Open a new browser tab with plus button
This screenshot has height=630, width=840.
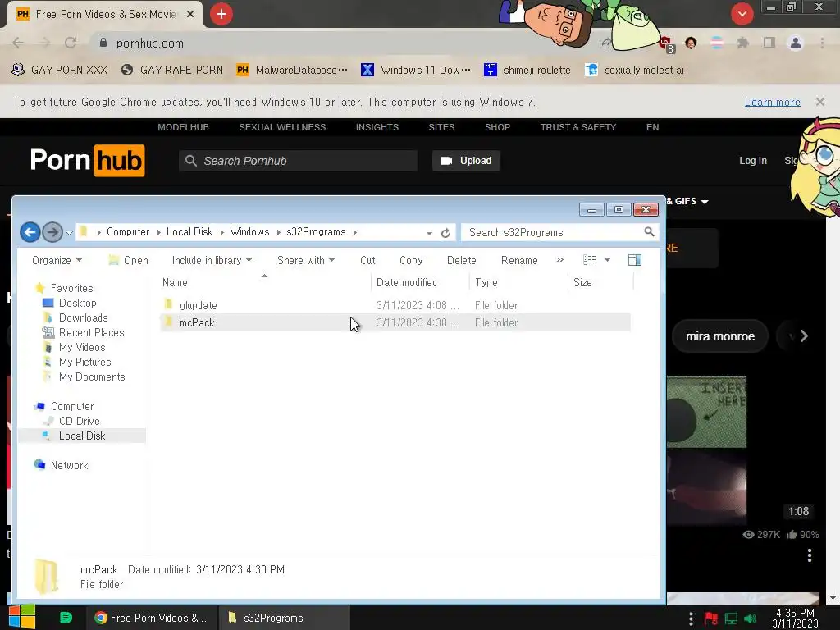click(x=221, y=14)
